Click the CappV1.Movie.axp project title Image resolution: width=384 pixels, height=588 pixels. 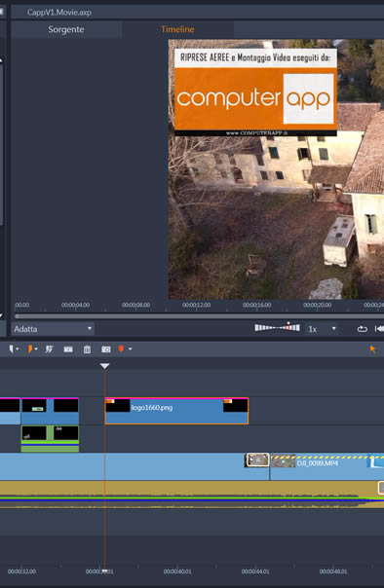coord(58,13)
